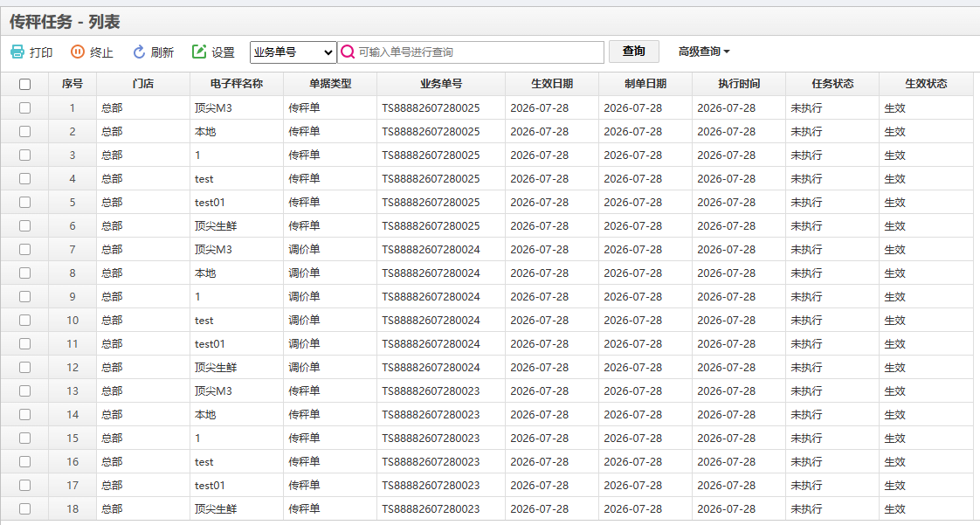Check the checkbox for row 12
The height and width of the screenshot is (525, 980).
pyautogui.click(x=24, y=368)
